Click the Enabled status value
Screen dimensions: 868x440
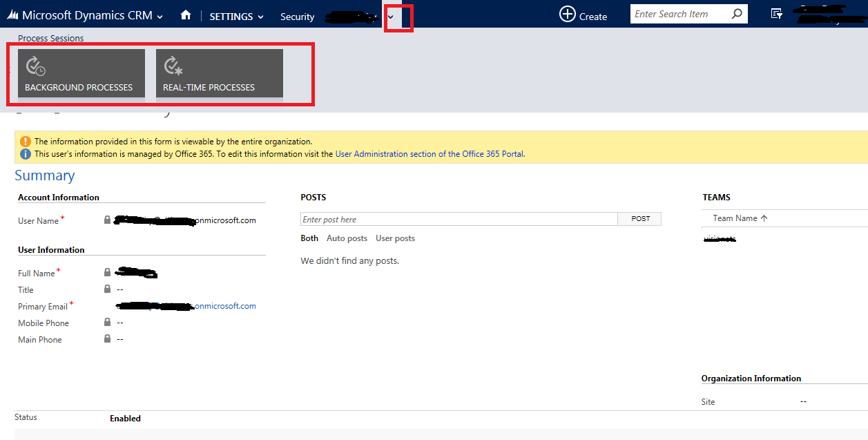[x=125, y=418]
